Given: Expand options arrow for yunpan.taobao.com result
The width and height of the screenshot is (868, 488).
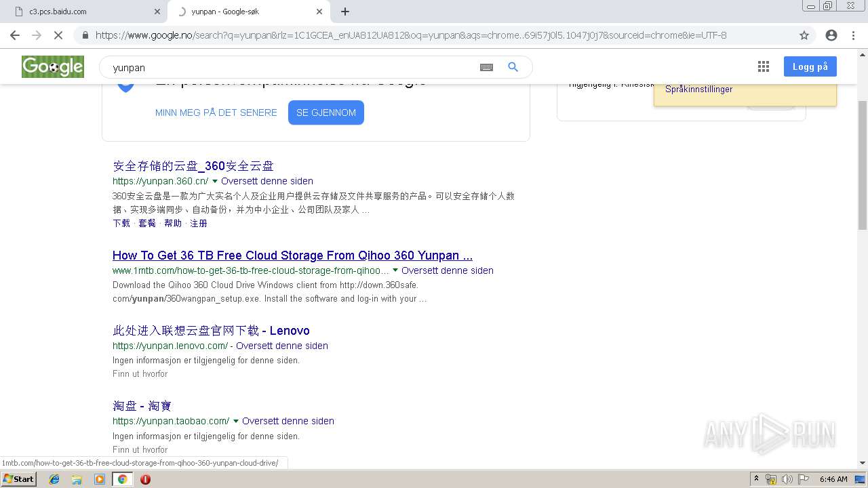Looking at the screenshot, I should [236, 421].
